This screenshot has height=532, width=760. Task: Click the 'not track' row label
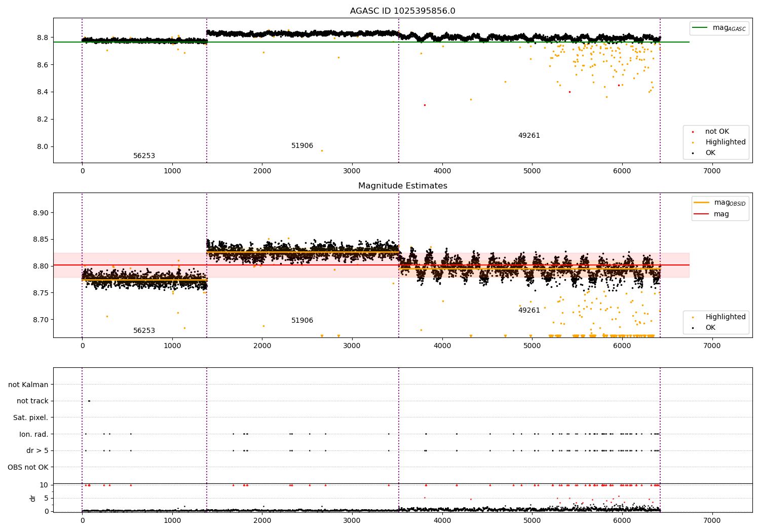32,401
